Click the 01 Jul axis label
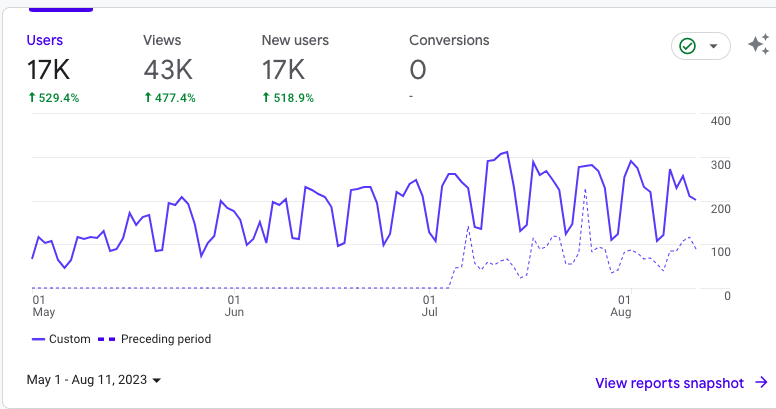The height and width of the screenshot is (409, 776). [x=429, y=306]
